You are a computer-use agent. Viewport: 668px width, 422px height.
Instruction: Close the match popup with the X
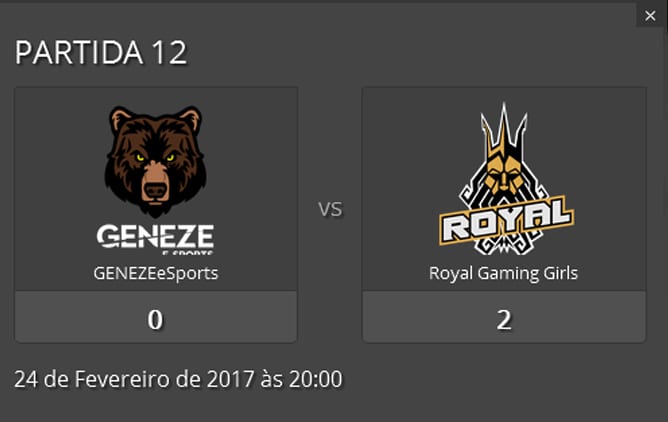point(650,16)
